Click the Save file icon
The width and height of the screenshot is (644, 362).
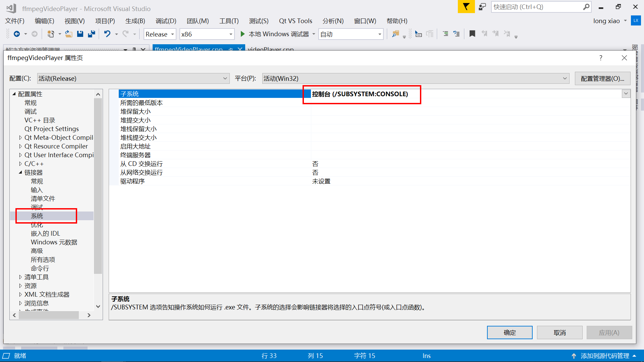(x=80, y=34)
